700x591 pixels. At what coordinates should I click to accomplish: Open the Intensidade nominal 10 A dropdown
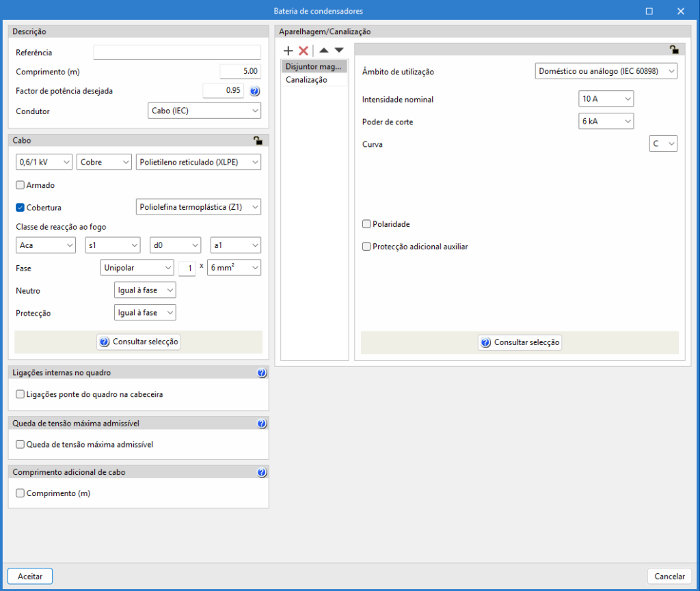point(606,98)
